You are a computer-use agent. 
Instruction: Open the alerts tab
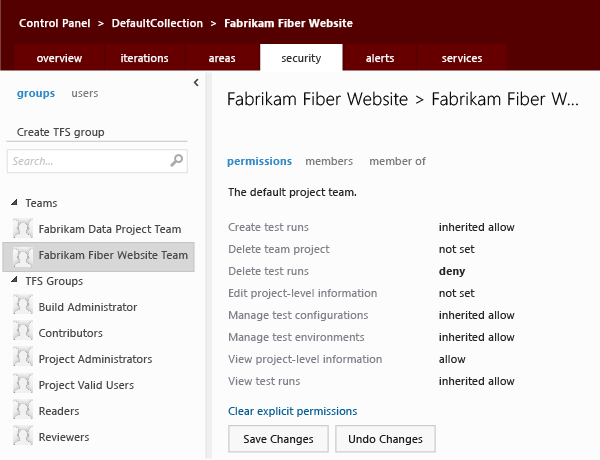click(x=380, y=58)
